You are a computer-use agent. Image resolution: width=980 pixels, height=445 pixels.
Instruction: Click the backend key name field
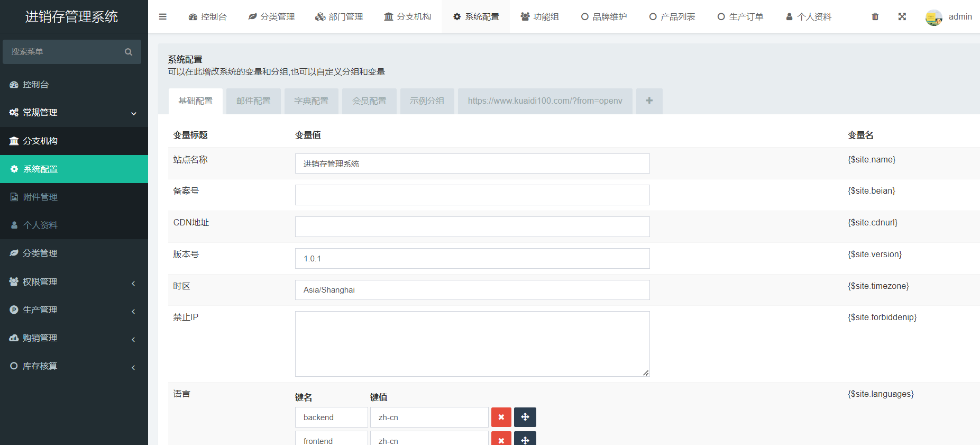coord(331,417)
